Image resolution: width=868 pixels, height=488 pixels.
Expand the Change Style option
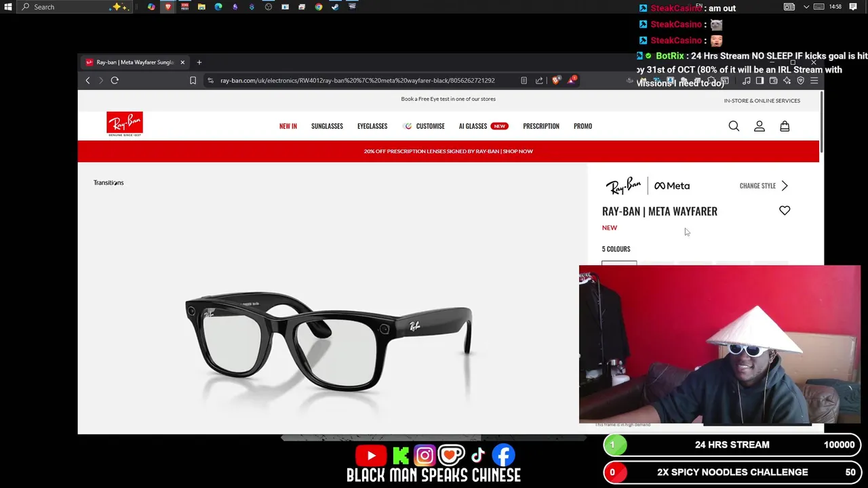point(764,186)
